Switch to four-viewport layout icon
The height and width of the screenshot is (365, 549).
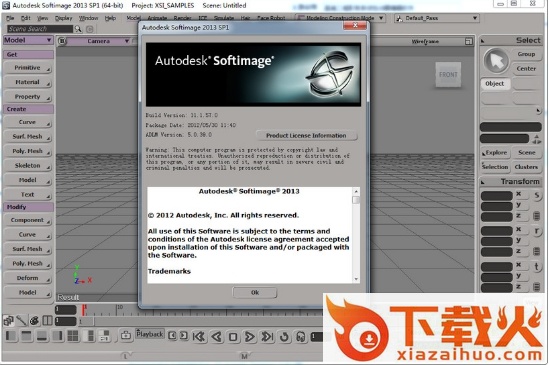(73, 336)
